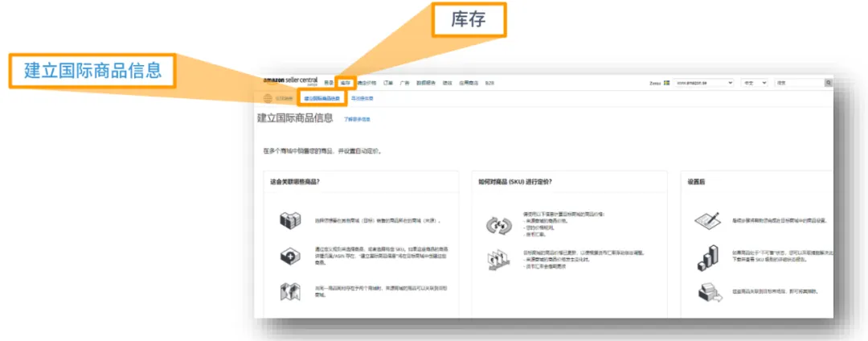This screenshot has height=341, width=868.
Task: Click the 了解更多信息 link
Action: click(x=357, y=119)
